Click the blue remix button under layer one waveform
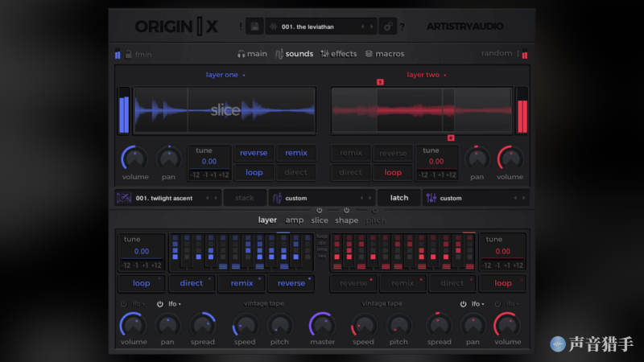The height and width of the screenshot is (362, 644). point(296,153)
